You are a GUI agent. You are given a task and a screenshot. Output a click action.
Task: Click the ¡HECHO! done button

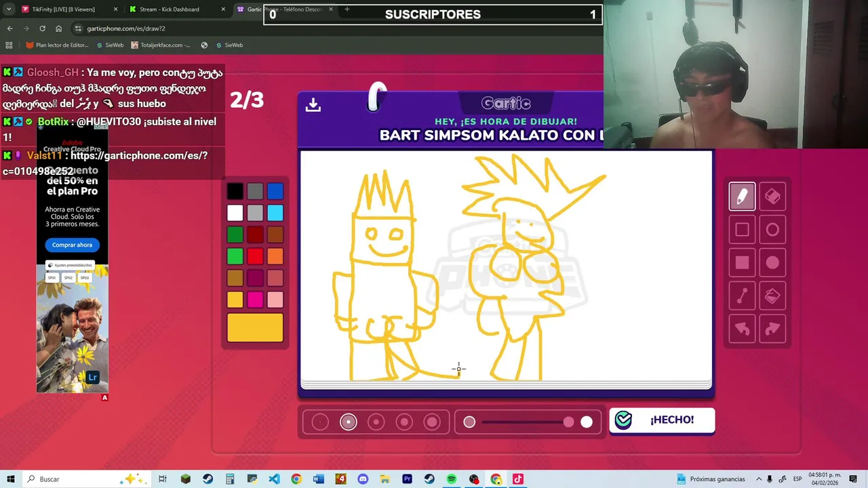pos(662,420)
